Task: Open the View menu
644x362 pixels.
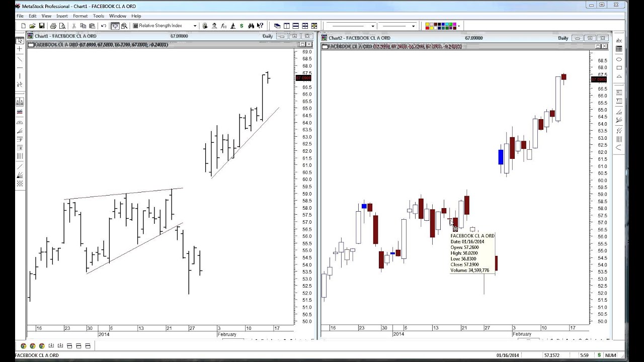Action: click(x=46, y=16)
